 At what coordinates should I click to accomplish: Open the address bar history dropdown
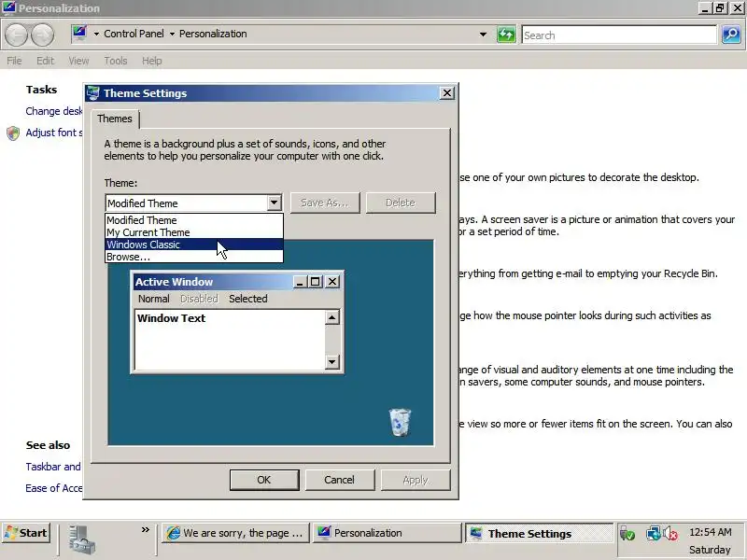pyautogui.click(x=483, y=35)
